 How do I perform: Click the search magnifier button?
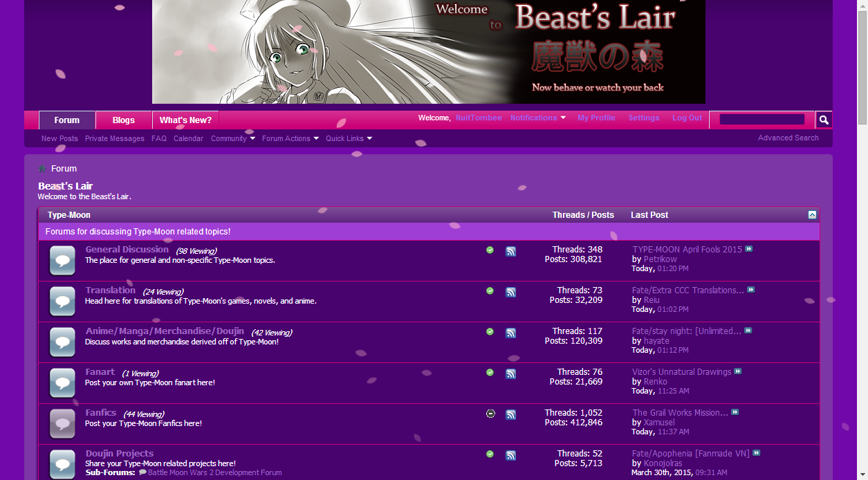pos(824,120)
